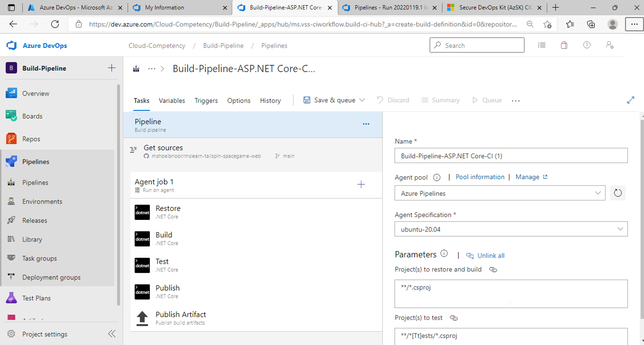Screen dimensions: 644x345
Task: Edit Project(s) to restore and build field
Action: coord(511,294)
